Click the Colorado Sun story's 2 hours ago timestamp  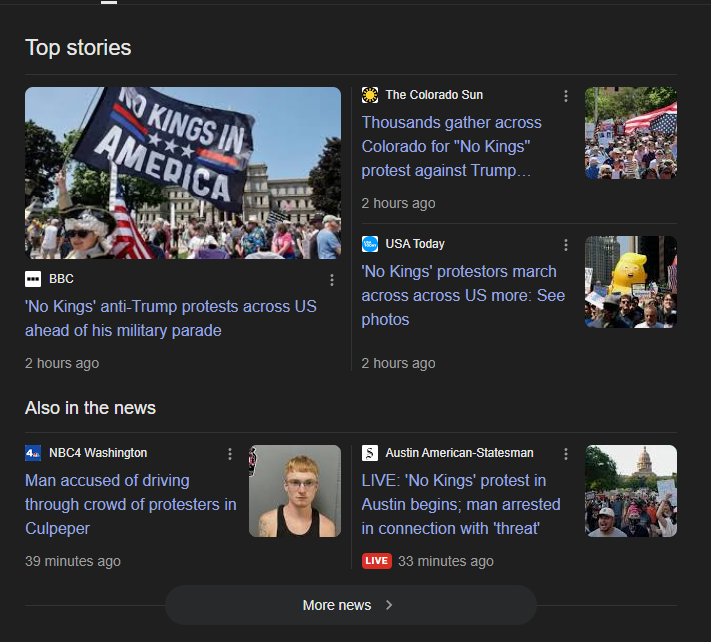(x=398, y=203)
